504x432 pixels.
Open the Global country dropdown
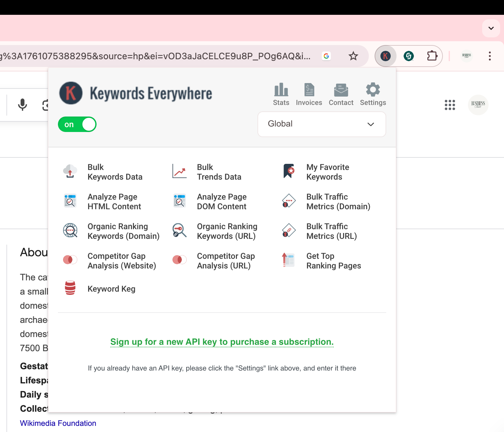click(322, 124)
